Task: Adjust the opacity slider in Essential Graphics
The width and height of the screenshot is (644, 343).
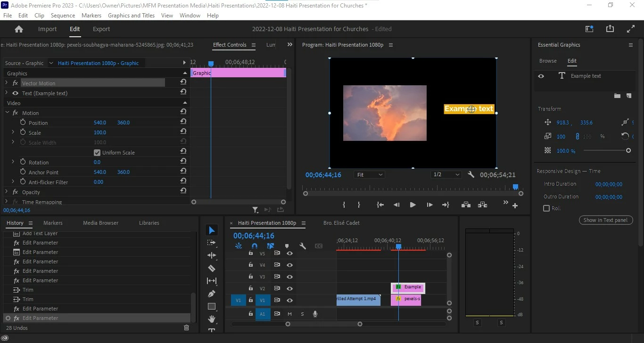Action: coord(628,151)
